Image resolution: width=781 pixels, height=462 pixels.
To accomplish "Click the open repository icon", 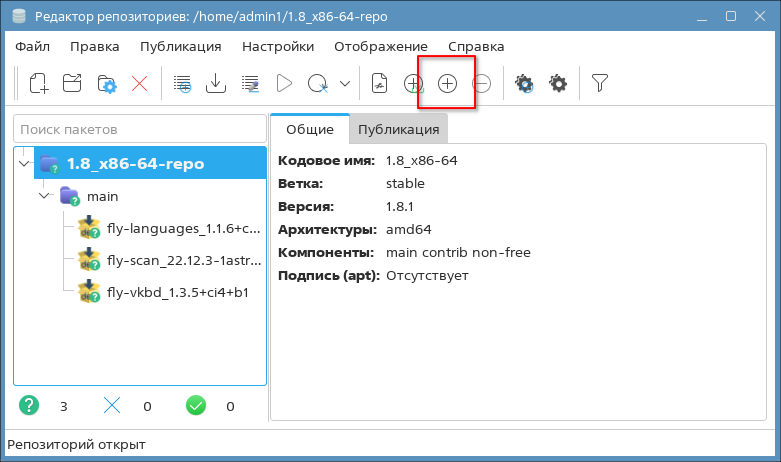I will [x=72, y=84].
